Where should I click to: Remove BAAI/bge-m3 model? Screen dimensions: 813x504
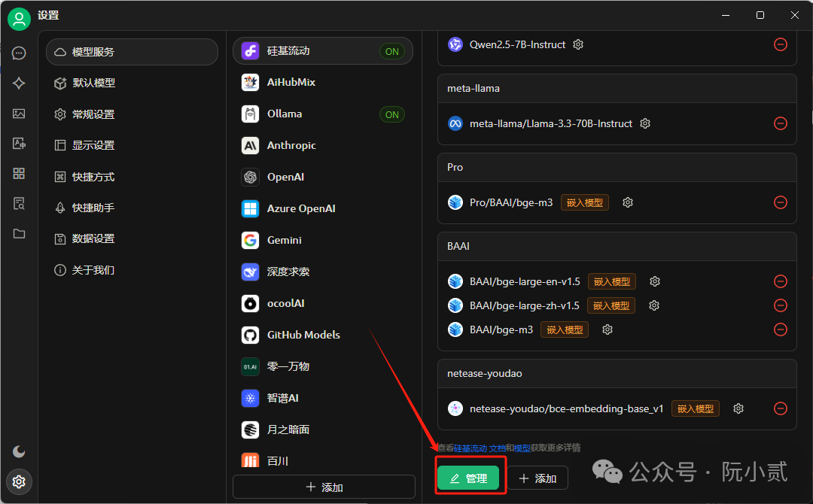coord(781,329)
